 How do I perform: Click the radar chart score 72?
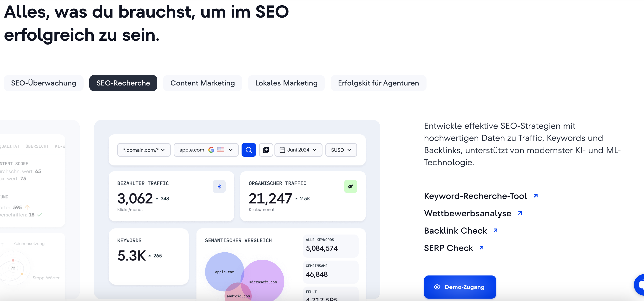click(x=13, y=268)
